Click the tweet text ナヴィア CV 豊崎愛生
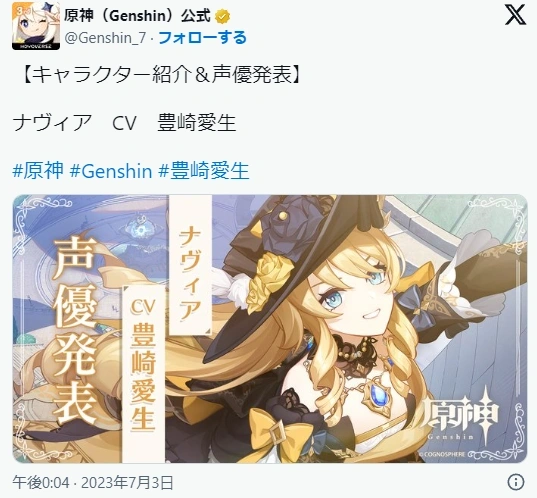This screenshot has height=498, width=537. coord(124,123)
